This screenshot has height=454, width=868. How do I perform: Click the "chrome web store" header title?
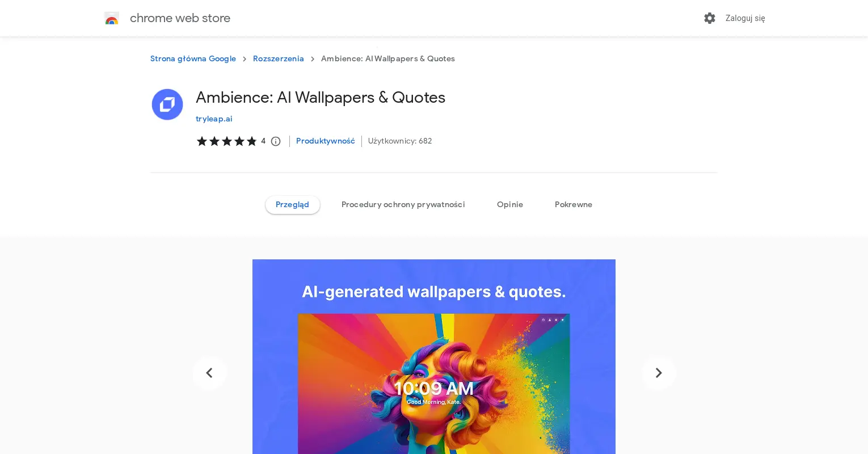click(x=180, y=18)
